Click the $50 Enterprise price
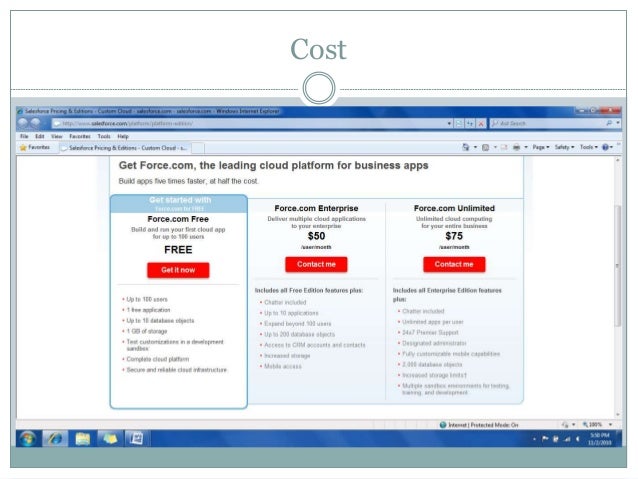The height and width of the screenshot is (479, 638). click(x=316, y=236)
